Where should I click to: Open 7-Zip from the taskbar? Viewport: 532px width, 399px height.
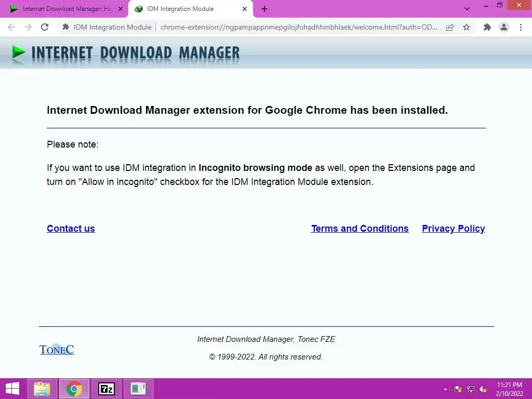(x=107, y=389)
